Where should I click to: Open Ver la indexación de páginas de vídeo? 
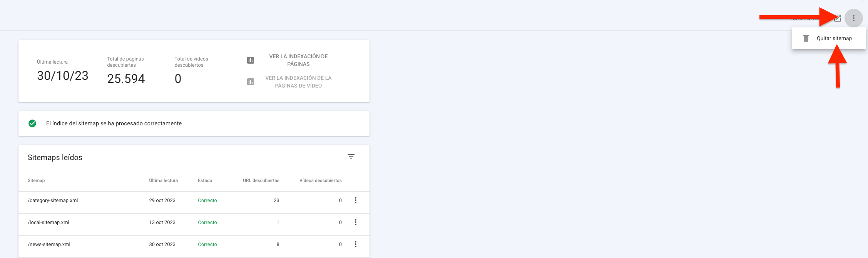coord(298,82)
